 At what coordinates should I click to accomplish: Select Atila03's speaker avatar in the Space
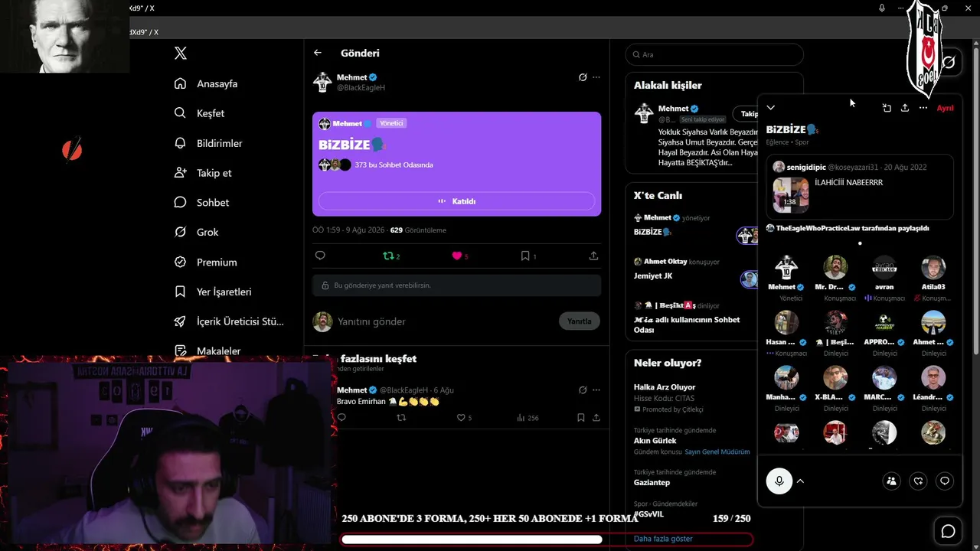click(x=933, y=268)
